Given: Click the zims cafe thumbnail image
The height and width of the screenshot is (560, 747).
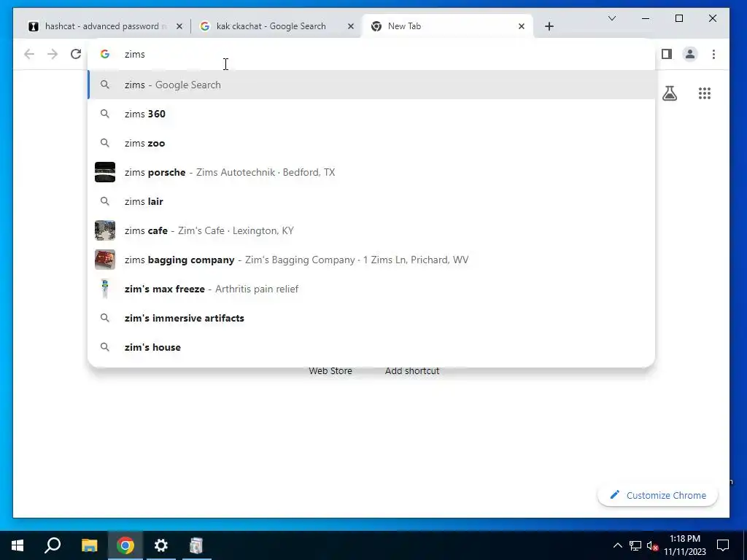Looking at the screenshot, I should [105, 230].
